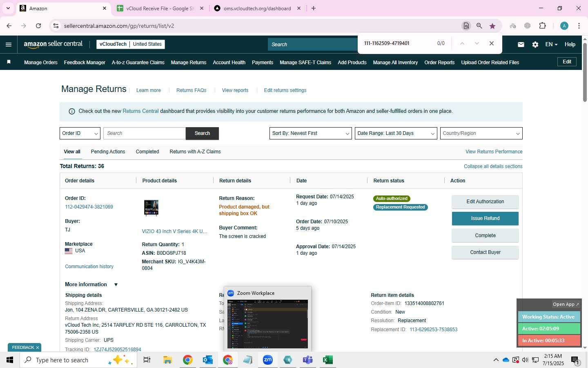The height and width of the screenshot is (368, 588).
Task: Select the View all tab
Action: pos(72,152)
